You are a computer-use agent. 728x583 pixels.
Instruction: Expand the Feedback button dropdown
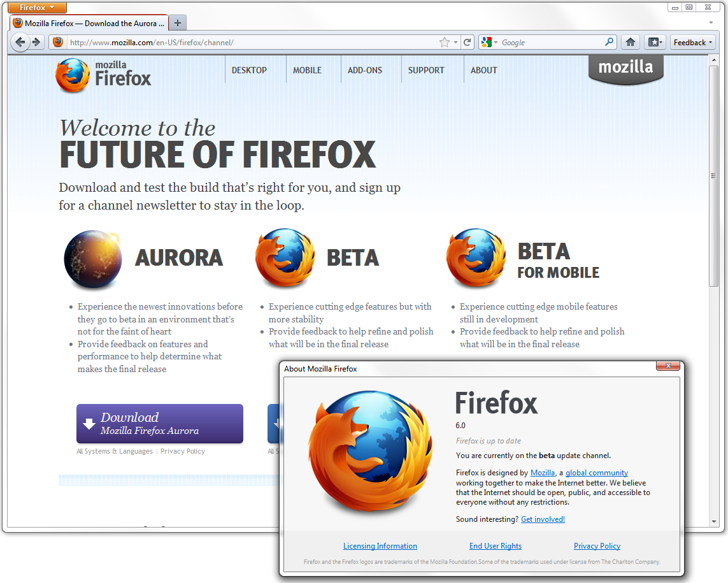point(709,42)
